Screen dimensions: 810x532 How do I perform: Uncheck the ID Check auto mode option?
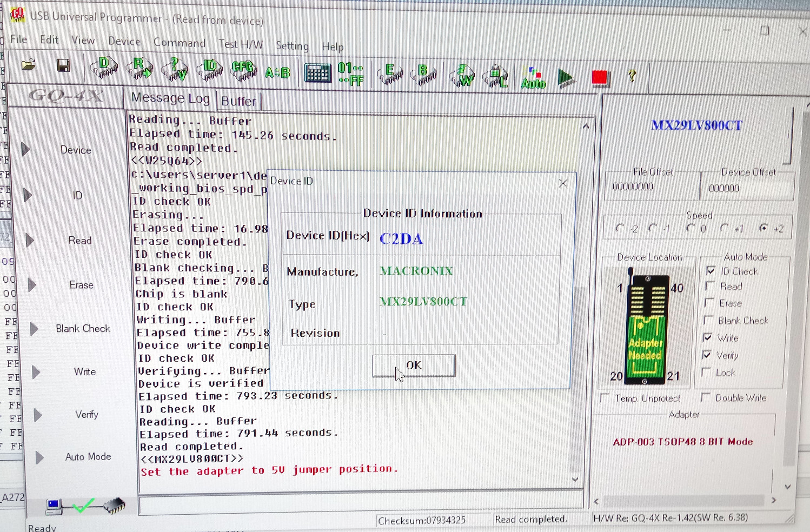tap(711, 271)
